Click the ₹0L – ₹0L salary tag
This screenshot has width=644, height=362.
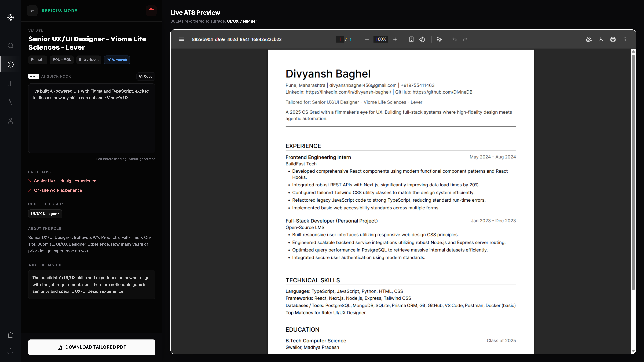[62, 60]
